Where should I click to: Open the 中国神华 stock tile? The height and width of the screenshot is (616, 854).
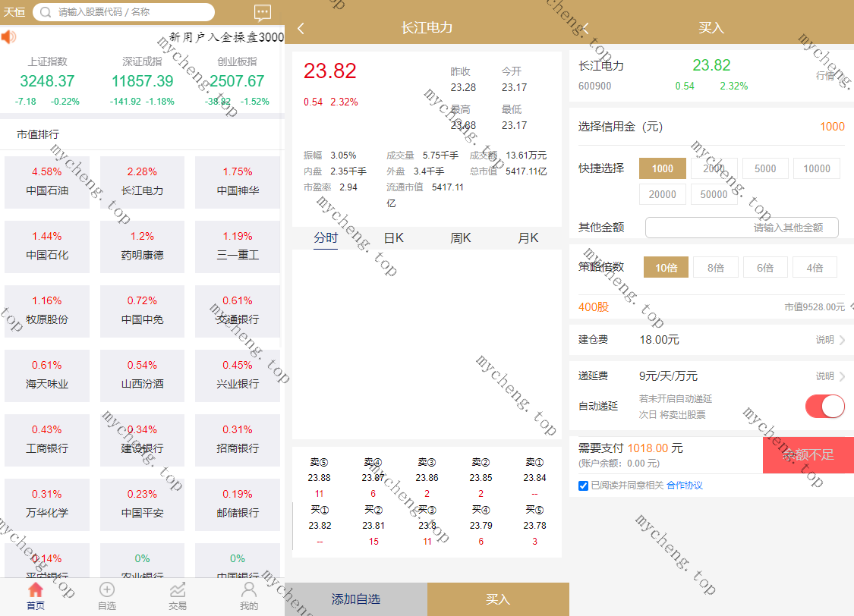coord(238,182)
